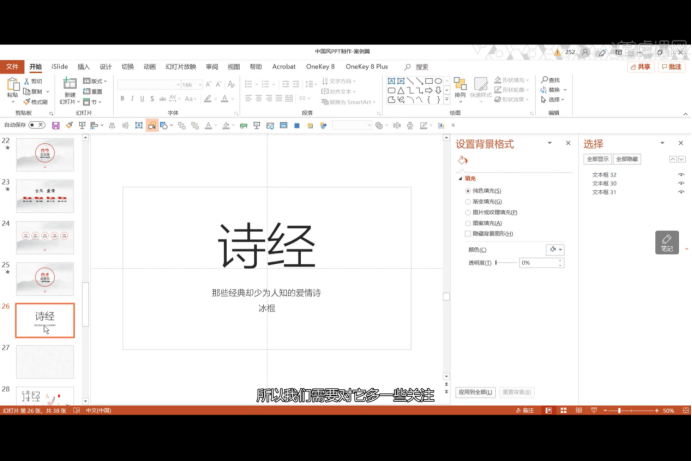Check the hide background graphics checkbox
Image resolution: width=692 pixels, height=461 pixels.
tap(468, 234)
